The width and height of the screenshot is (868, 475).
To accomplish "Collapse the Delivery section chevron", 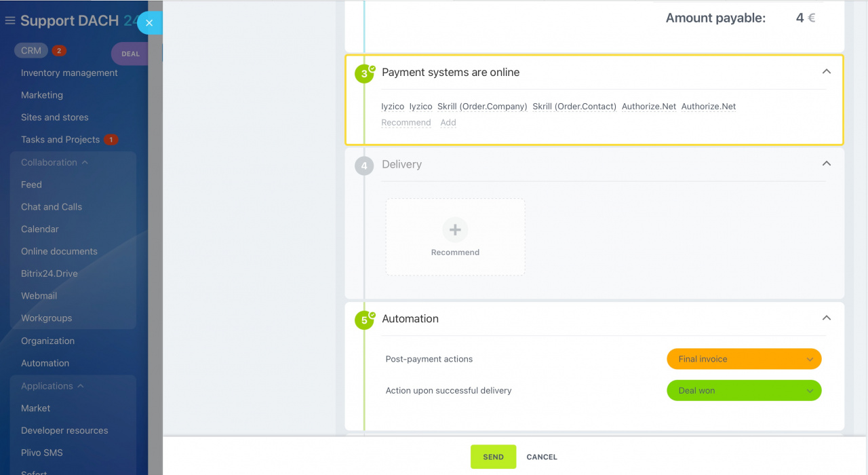I will point(827,164).
